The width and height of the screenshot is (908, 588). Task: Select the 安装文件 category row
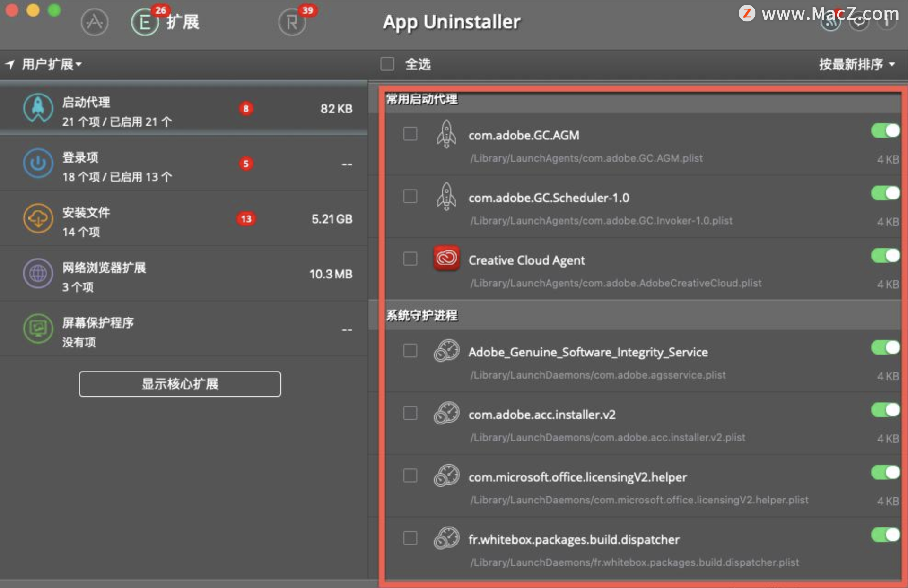click(x=183, y=219)
